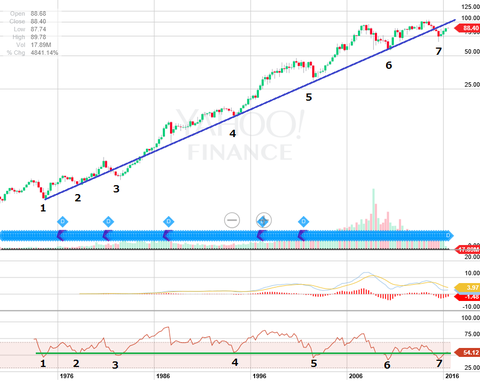This screenshot has height=386, width=480.
Task: Click the red 88.40 last price tag
Action: 468,28
